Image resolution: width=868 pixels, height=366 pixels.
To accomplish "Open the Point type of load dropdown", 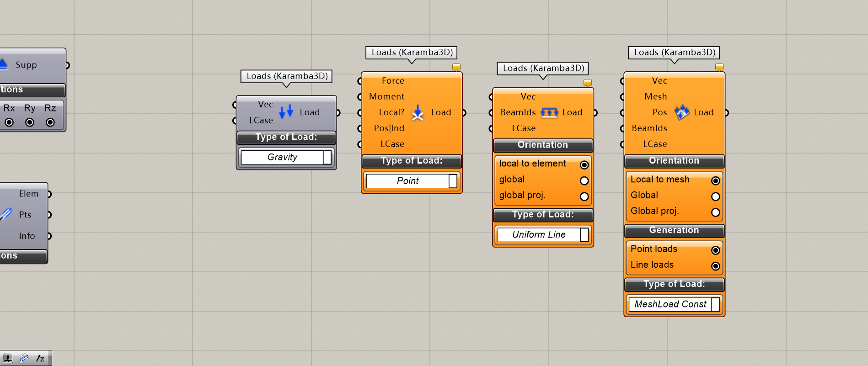I will 452,181.
